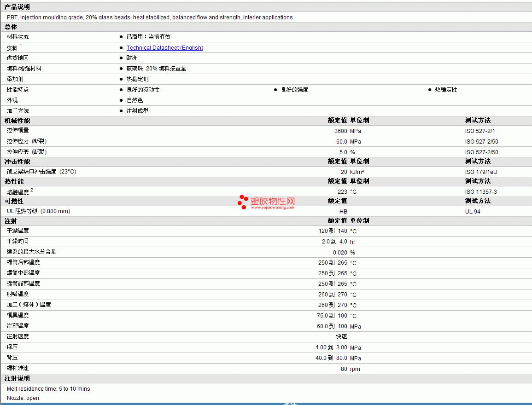Screen dimensions: 532x405
Task: Select the 拉伸应力 (断裂) row label
Action: 27,141
